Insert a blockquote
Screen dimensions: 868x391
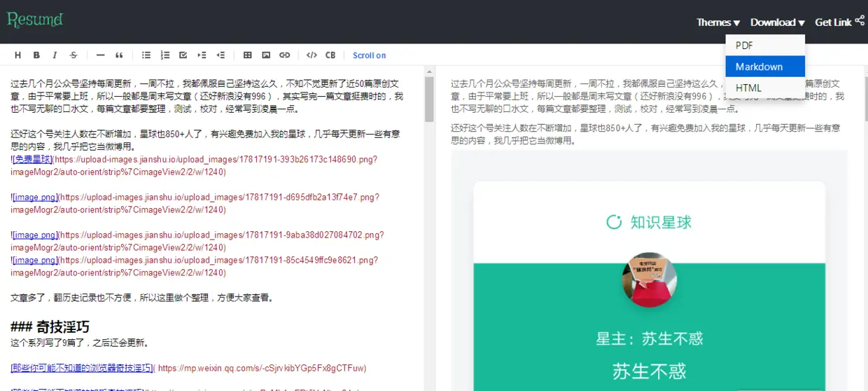pyautogui.click(x=119, y=55)
